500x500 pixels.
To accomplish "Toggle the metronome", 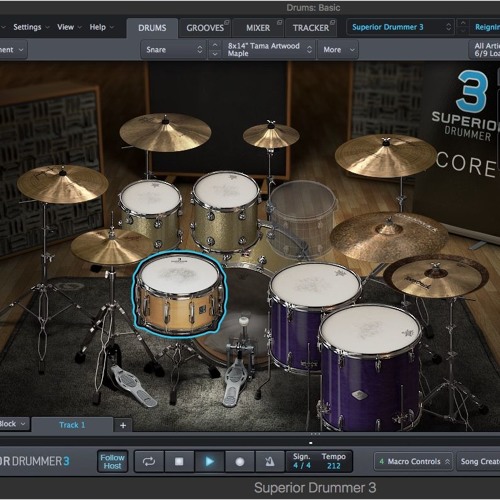I will (270, 462).
